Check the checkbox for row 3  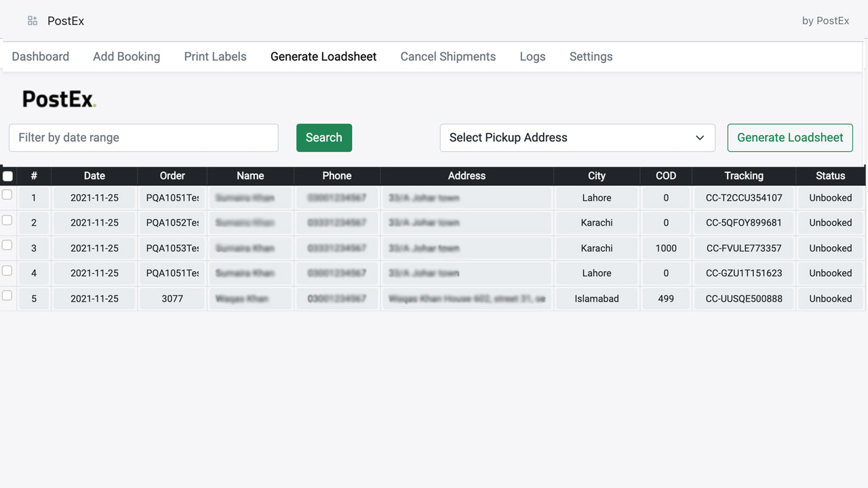tap(7, 245)
